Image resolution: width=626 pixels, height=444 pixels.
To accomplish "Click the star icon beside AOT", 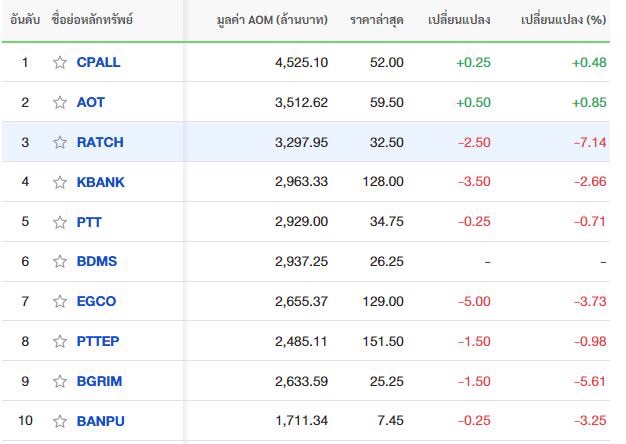I will coord(60,102).
